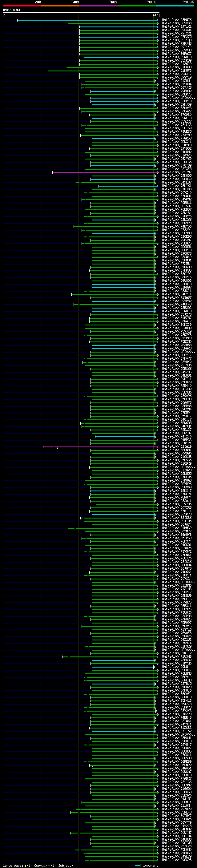Select the label UniRef100_Q6K161
The image size is (197, 868).
pyautogui.click(x=177, y=186)
